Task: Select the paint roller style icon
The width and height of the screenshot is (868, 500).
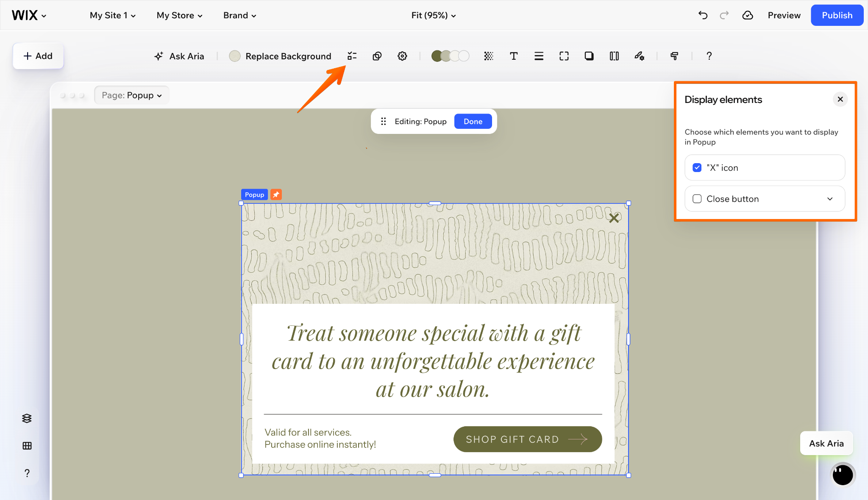Action: 674,56
